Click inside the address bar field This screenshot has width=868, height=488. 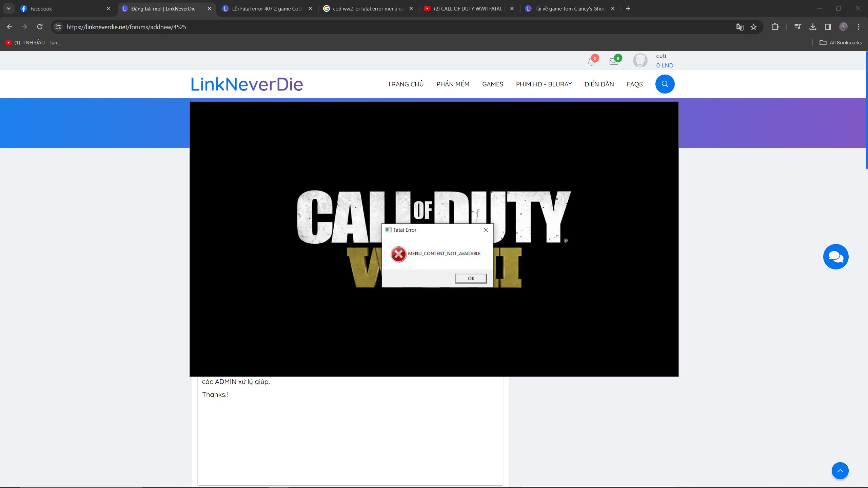[x=237, y=26]
